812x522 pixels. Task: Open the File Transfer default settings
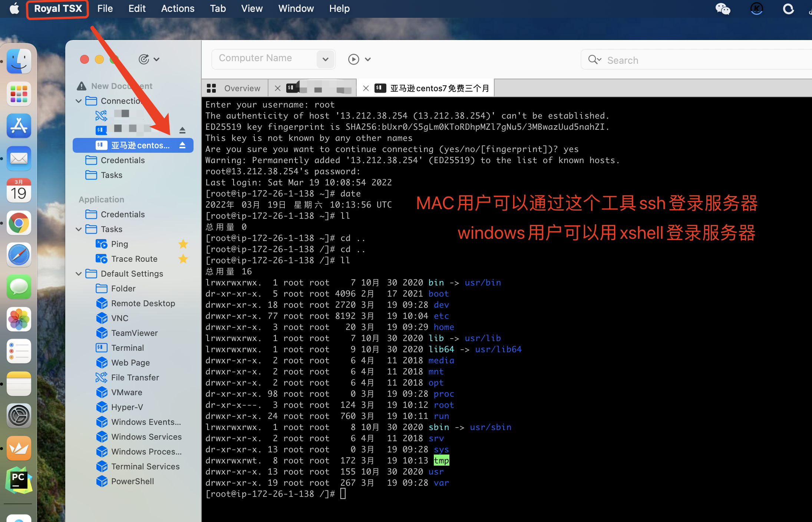point(135,377)
